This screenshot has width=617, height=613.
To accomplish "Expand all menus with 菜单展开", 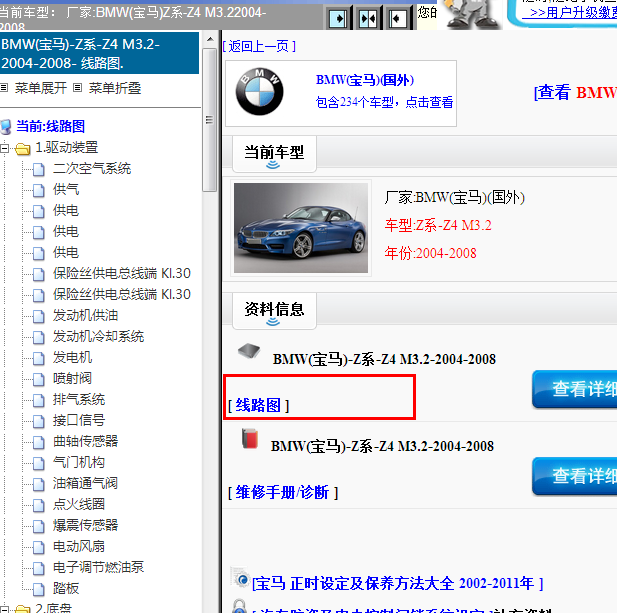I will [x=40, y=88].
